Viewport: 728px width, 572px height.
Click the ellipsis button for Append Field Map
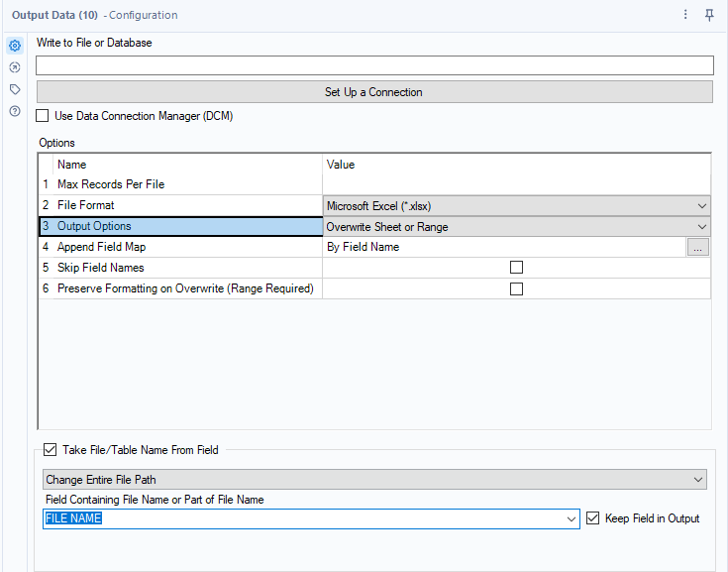click(698, 248)
